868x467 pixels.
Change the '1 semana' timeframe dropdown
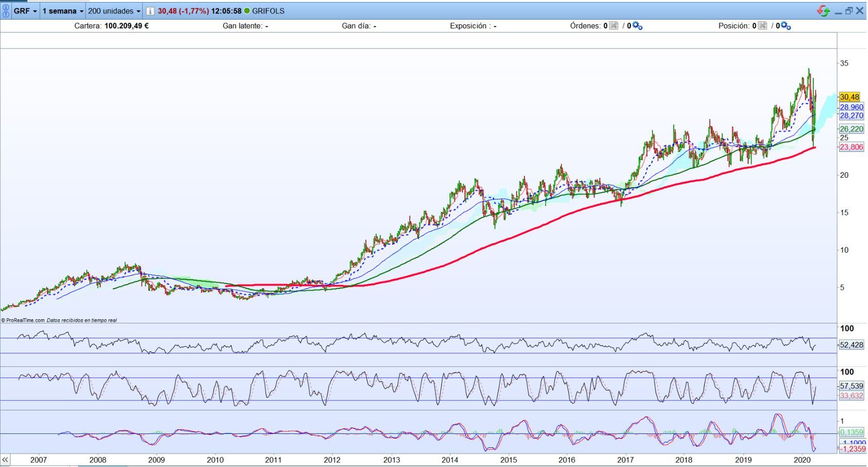(63, 11)
